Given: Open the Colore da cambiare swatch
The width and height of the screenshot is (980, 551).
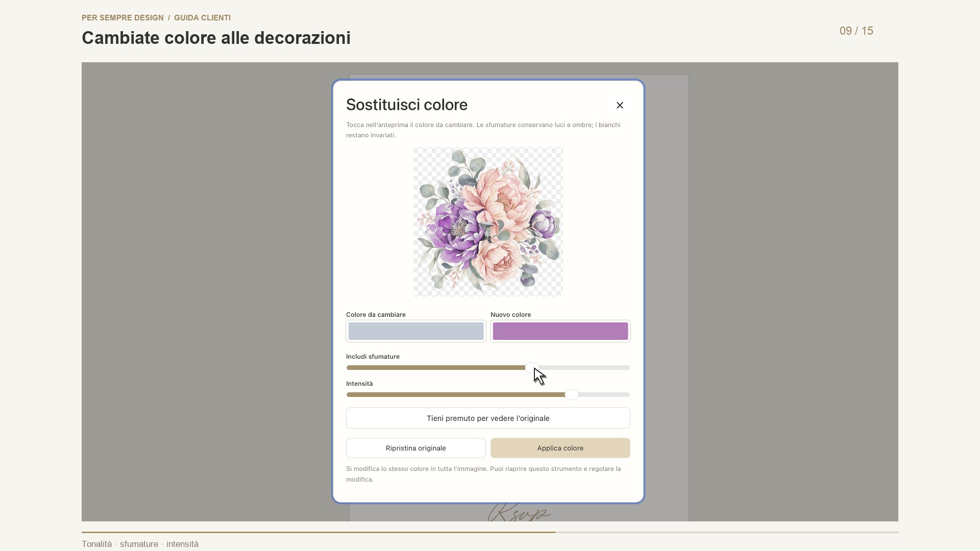Looking at the screenshot, I should [x=416, y=331].
